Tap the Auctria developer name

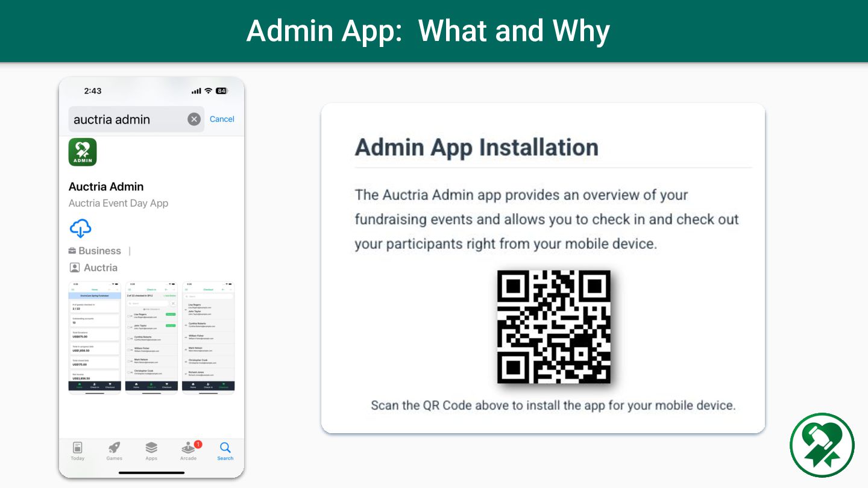(93, 267)
